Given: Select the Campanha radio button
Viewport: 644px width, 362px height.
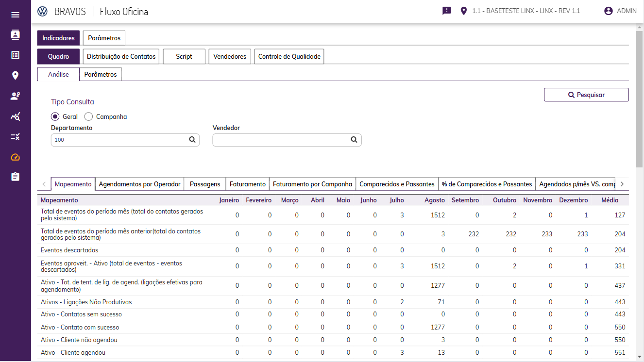Looking at the screenshot, I should pos(88,117).
